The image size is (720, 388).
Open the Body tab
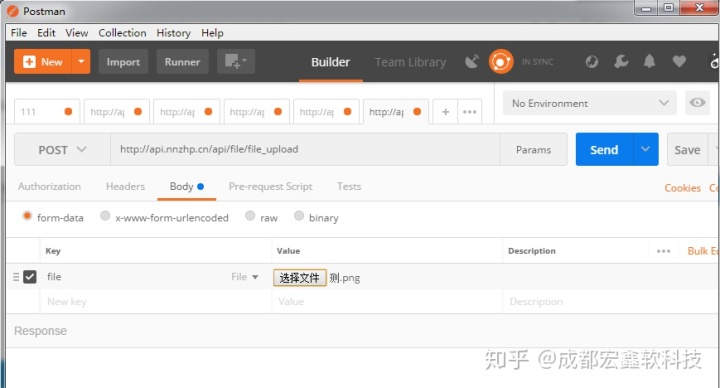tap(186, 186)
